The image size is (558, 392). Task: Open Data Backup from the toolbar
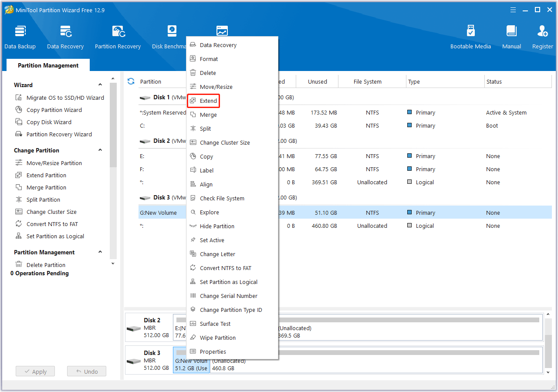[x=20, y=37]
